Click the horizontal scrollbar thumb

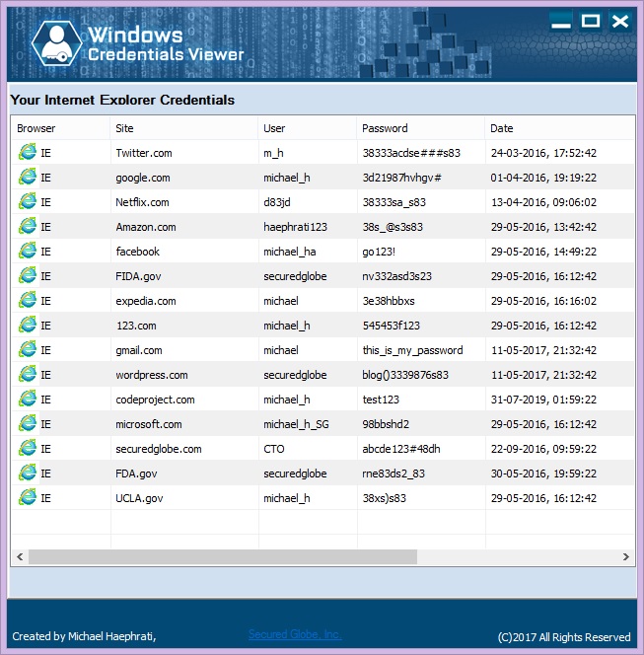(223, 556)
